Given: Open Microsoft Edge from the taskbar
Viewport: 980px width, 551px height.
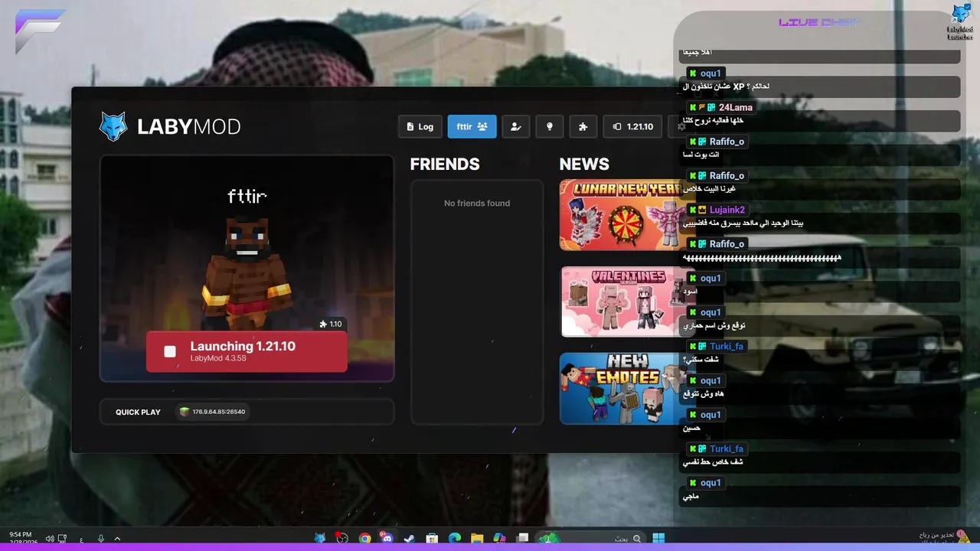Looking at the screenshot, I should click(x=454, y=538).
